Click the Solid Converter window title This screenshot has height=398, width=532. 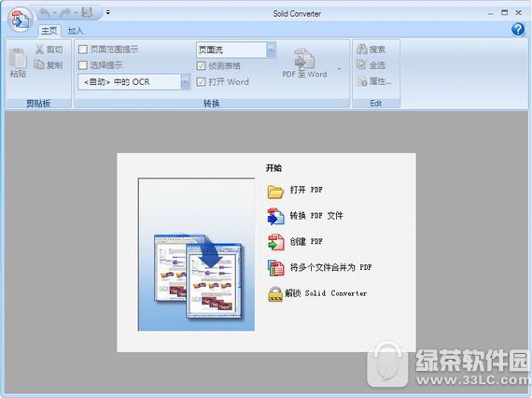297,14
